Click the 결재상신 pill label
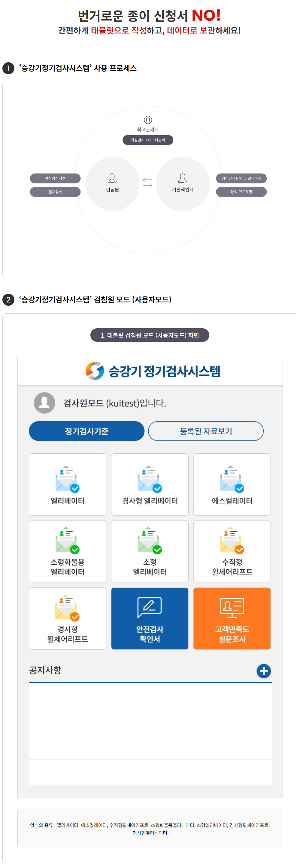 55,192
